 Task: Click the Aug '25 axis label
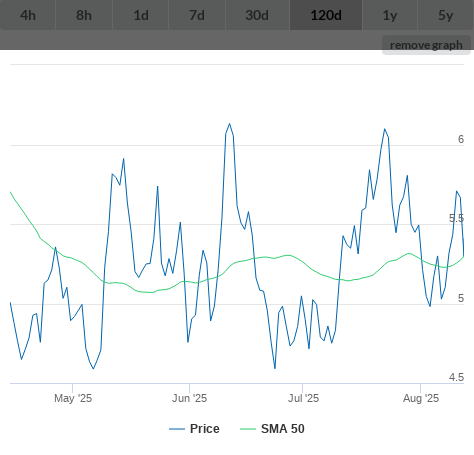pyautogui.click(x=421, y=398)
